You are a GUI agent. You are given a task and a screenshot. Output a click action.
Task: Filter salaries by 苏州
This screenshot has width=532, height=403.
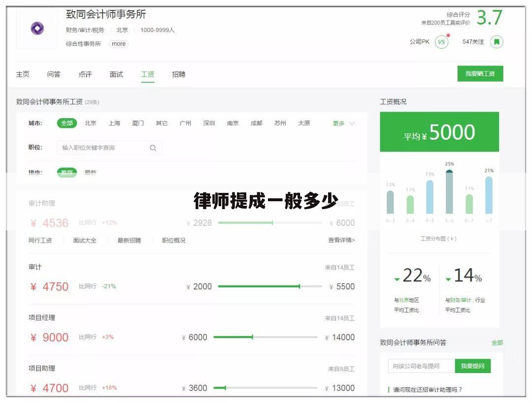280,123
